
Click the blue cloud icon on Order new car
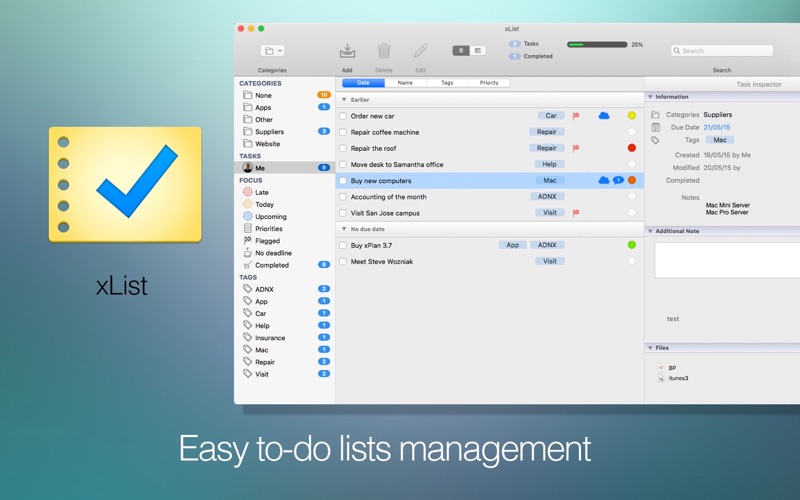coord(604,116)
